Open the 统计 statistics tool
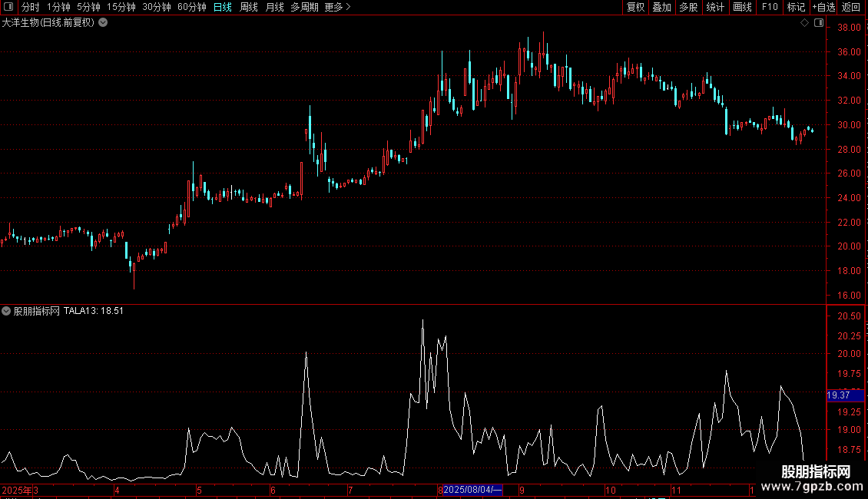Viewport: 868px width, 499px height. [x=715, y=7]
